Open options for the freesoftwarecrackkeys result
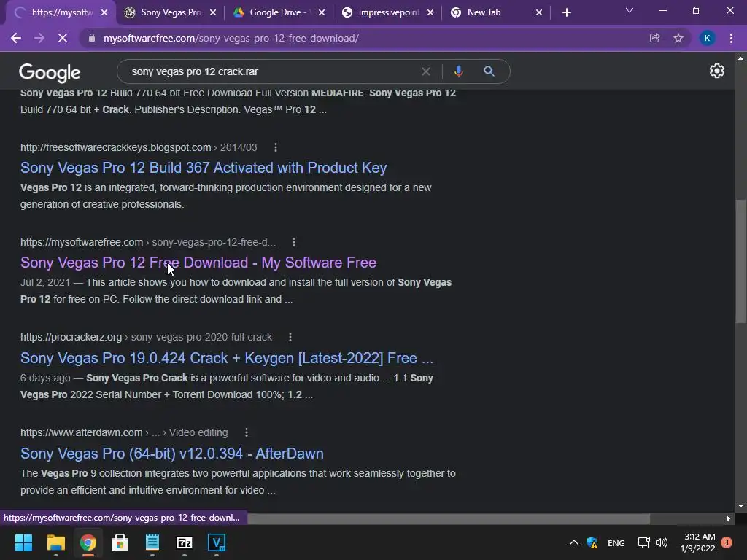 275,147
